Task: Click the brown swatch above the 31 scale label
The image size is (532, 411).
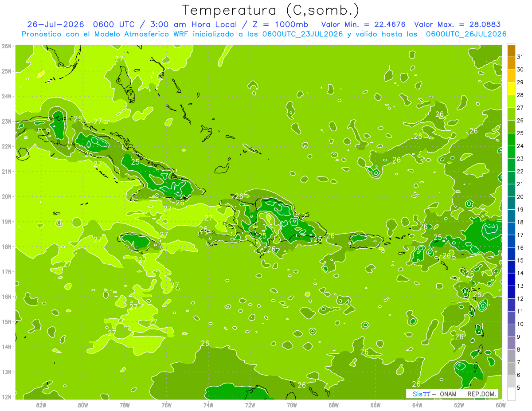Action: (x=511, y=51)
